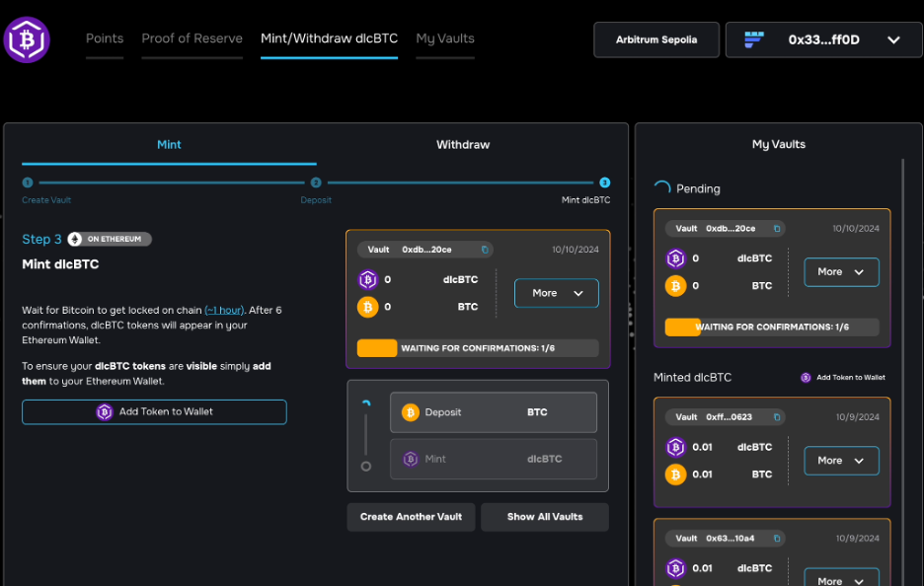Copy vault 0xdb...20ce address in Mint panel
The width and height of the screenshot is (924, 586).
point(485,250)
